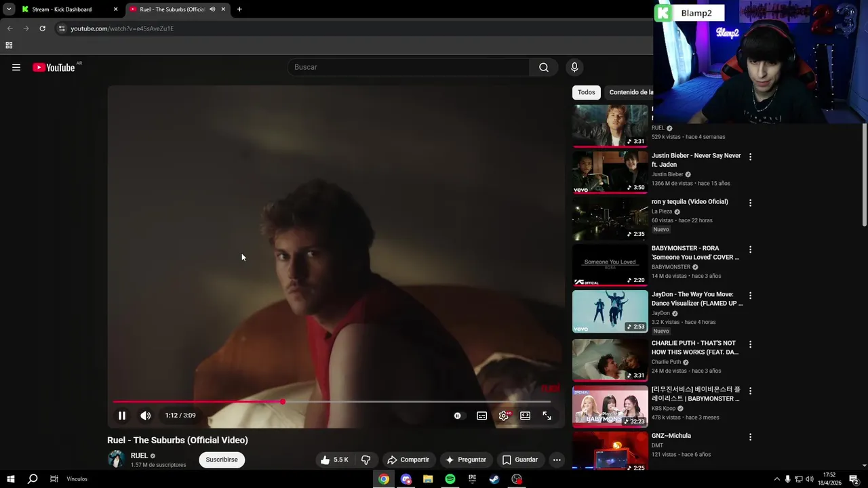Play the Someone You Loved cover thumbnail
This screenshot has height=488, width=868.
tap(610, 265)
